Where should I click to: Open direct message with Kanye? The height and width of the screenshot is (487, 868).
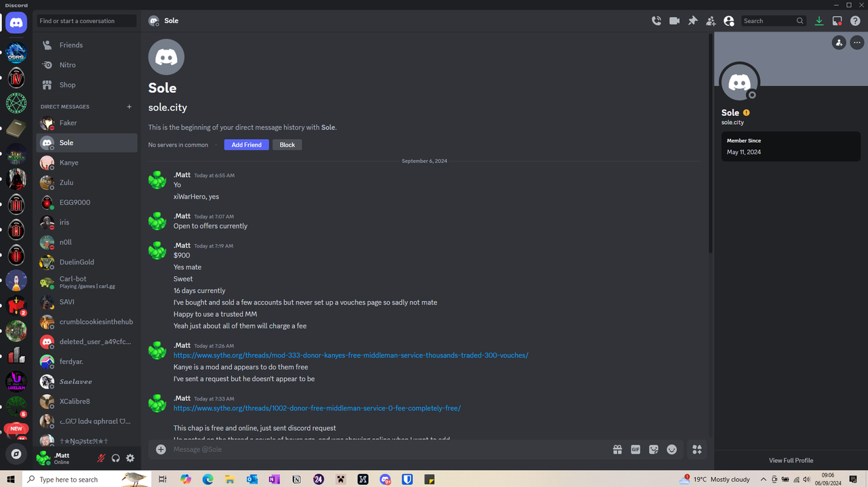click(87, 163)
